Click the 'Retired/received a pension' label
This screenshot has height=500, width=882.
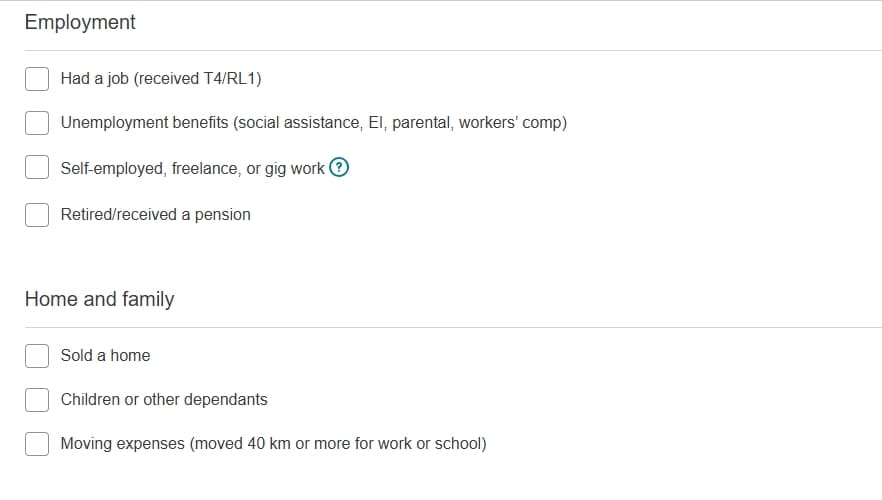click(155, 214)
